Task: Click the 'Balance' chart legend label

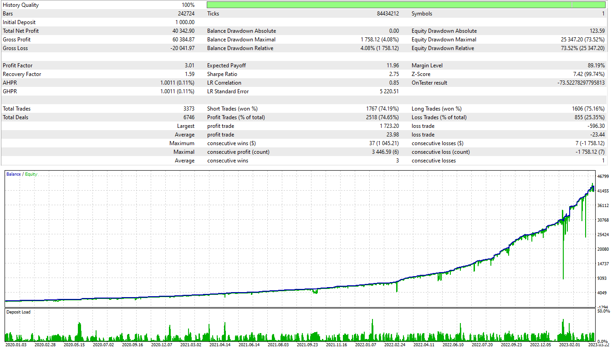Action: [x=14, y=174]
